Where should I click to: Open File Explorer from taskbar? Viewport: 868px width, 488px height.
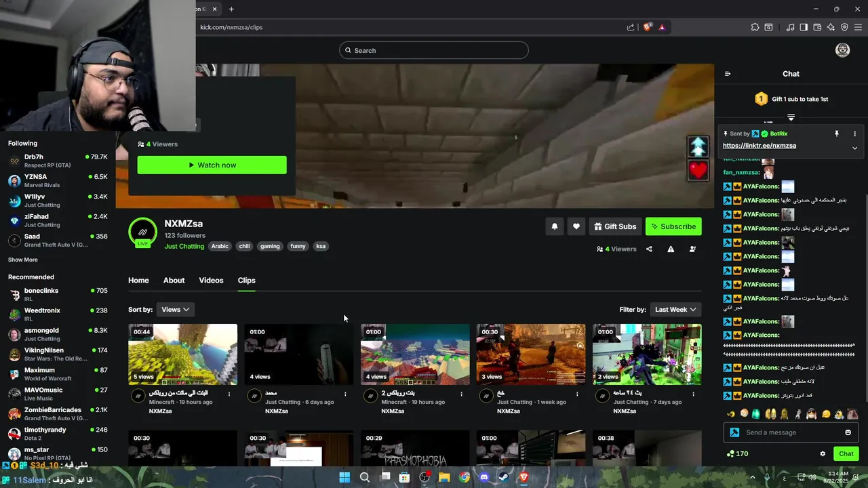coord(444,477)
